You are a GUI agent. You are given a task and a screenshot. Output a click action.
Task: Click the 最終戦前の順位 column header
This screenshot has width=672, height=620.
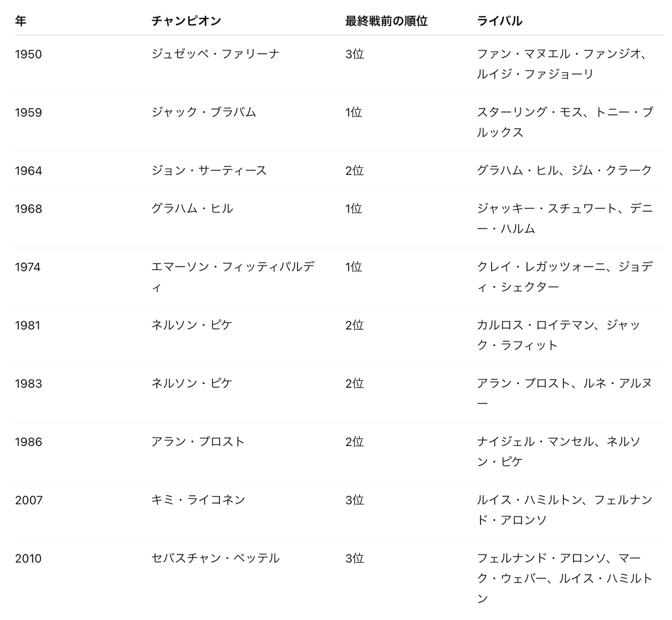coord(386,21)
